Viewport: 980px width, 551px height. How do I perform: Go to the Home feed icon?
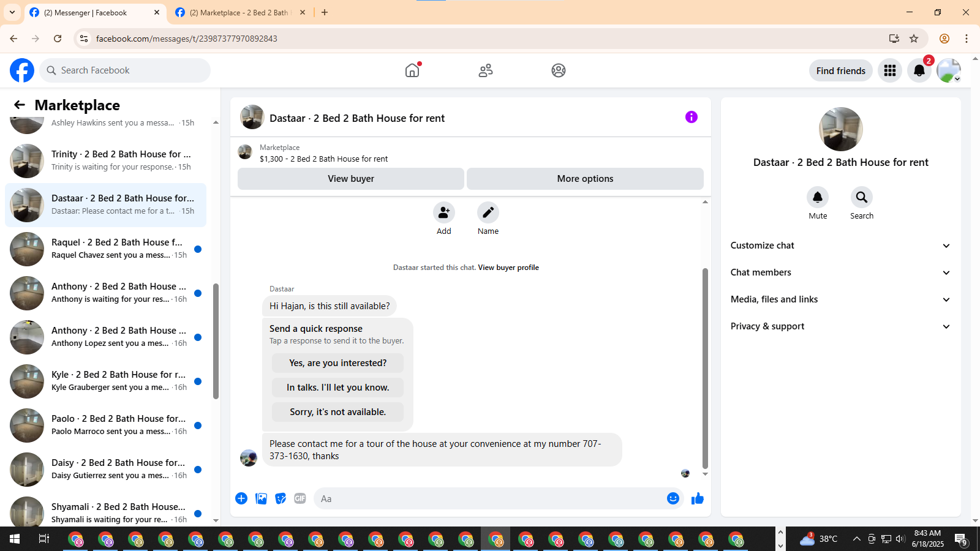412,70
